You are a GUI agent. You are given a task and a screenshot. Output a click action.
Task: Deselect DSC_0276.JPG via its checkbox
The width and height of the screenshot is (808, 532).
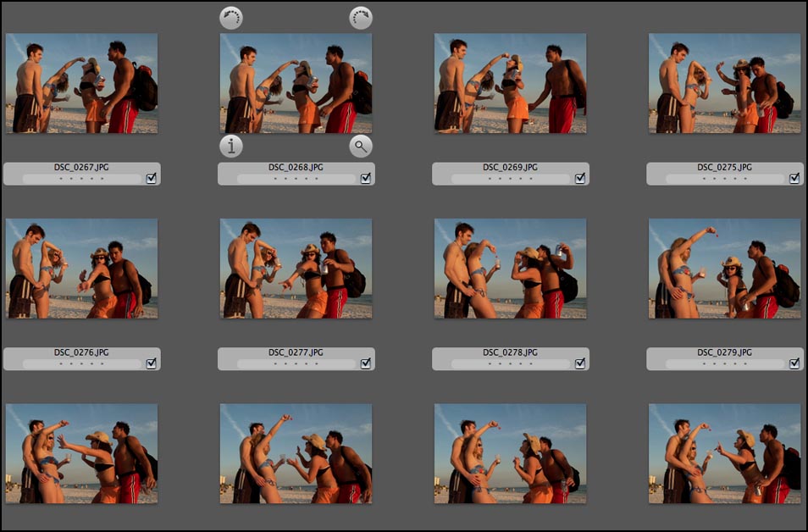coord(151,363)
